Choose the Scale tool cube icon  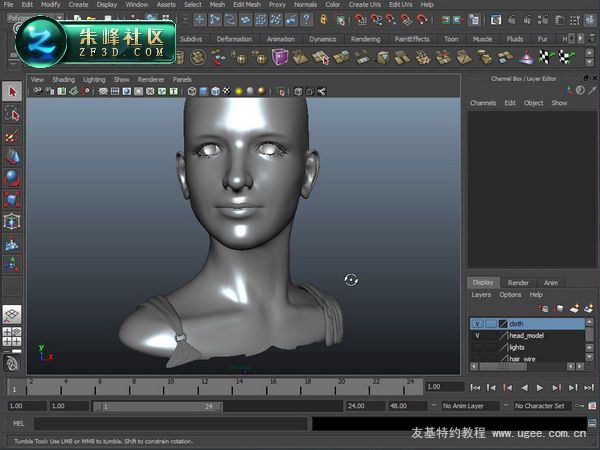(12, 200)
